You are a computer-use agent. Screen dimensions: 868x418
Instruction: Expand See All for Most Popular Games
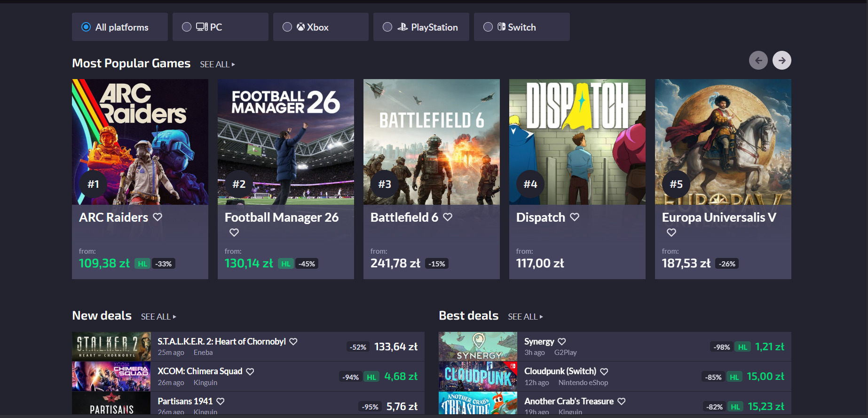[x=217, y=64]
